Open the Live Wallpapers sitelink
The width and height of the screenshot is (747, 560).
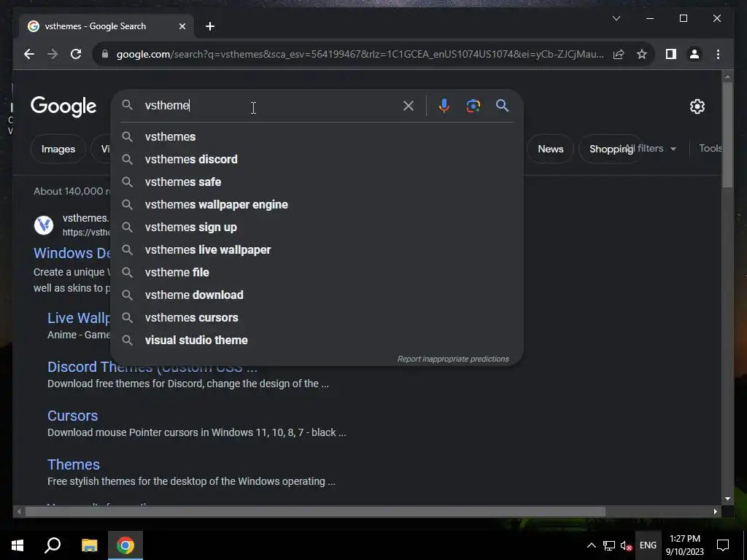pyautogui.click(x=79, y=318)
